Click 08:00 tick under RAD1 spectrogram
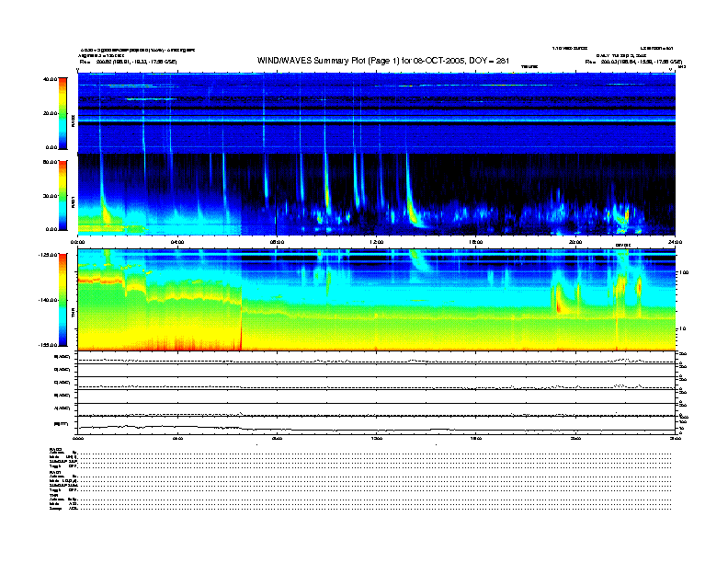728x563 pixels. (277, 242)
